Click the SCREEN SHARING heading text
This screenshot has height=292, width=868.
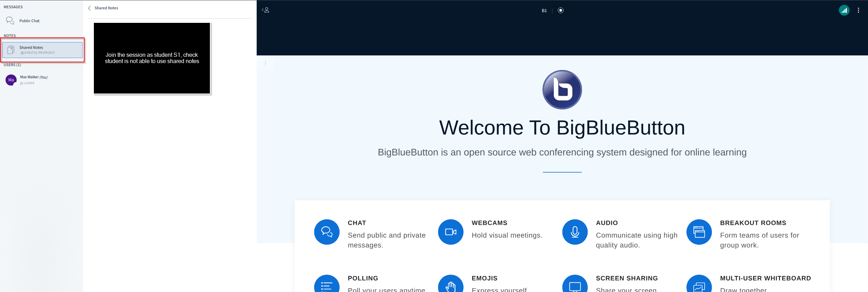point(627,278)
